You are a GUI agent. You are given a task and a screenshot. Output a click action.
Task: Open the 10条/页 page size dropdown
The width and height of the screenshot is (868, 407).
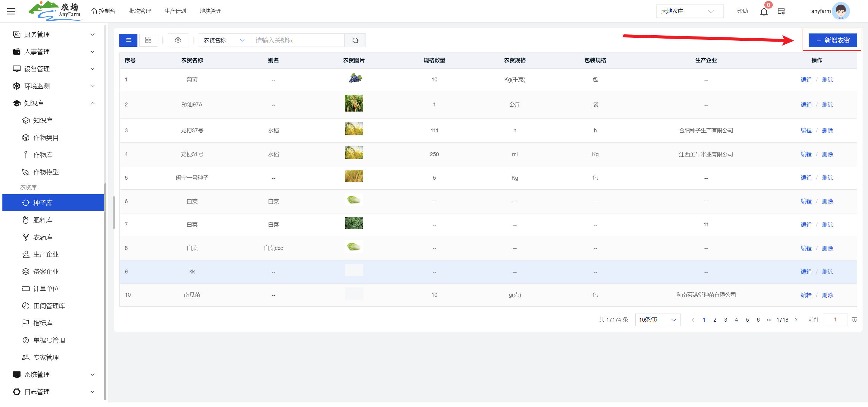point(657,320)
